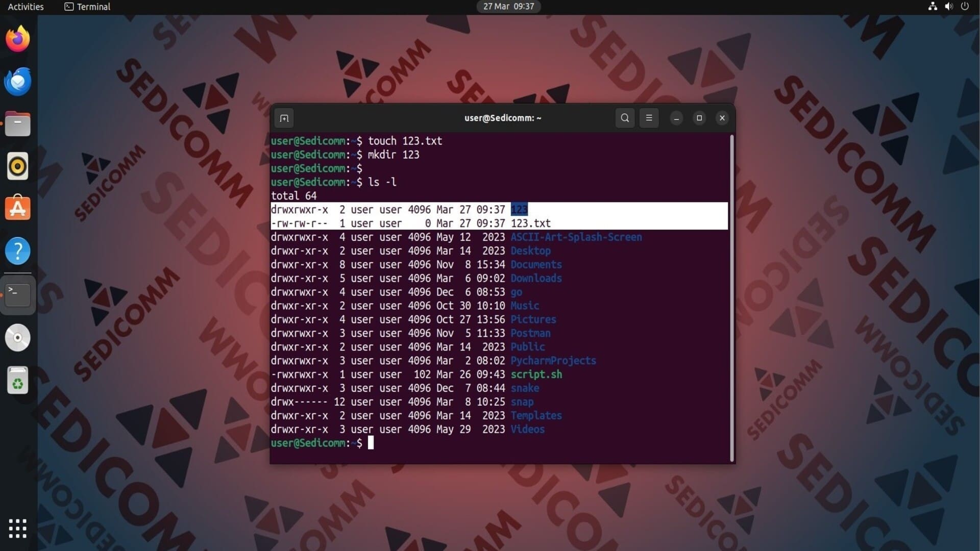Open the Terminal app menu in top bar
This screenshot has height=551, width=980.
point(87,7)
